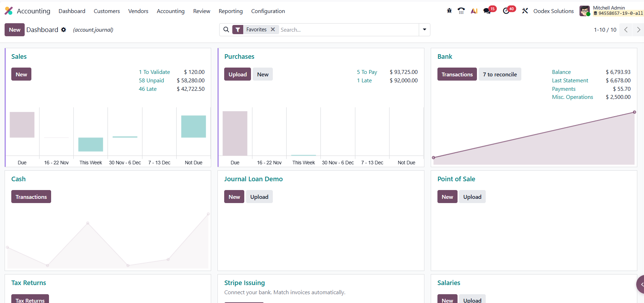The width and height of the screenshot is (644, 303).
Task: Click the 7 to reconcile button
Action: click(x=499, y=74)
